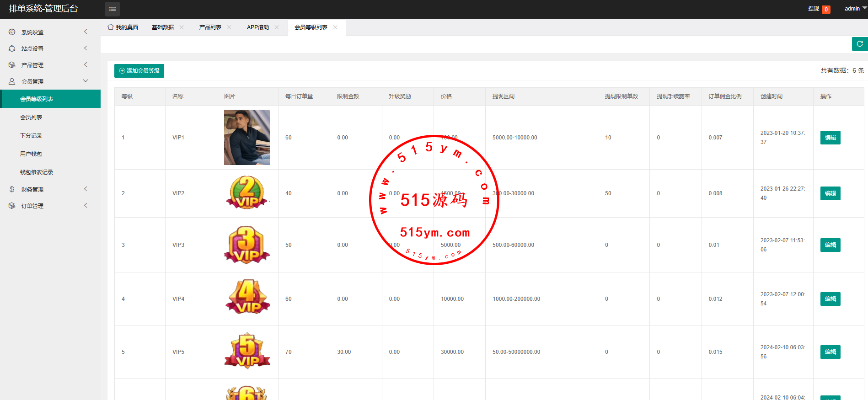Viewport: 868px width, 400px height.
Task: Click the 添加会员等级 button
Action: coord(139,71)
